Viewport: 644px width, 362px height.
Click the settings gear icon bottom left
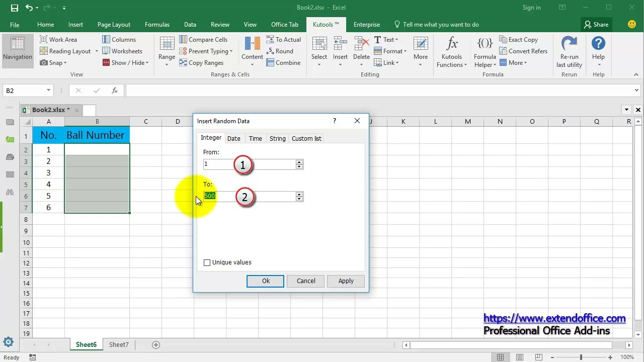[x=9, y=342]
